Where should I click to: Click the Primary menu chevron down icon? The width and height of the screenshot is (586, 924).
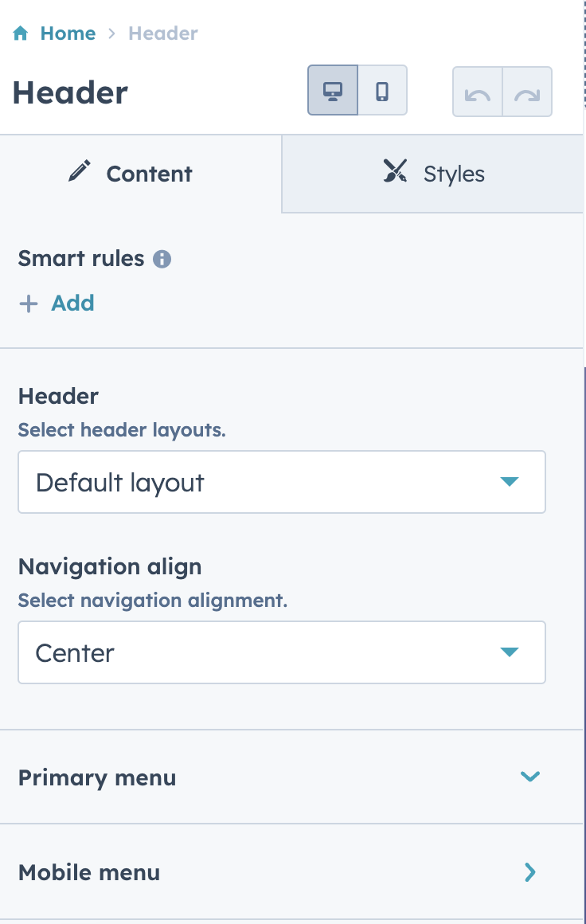coord(530,777)
